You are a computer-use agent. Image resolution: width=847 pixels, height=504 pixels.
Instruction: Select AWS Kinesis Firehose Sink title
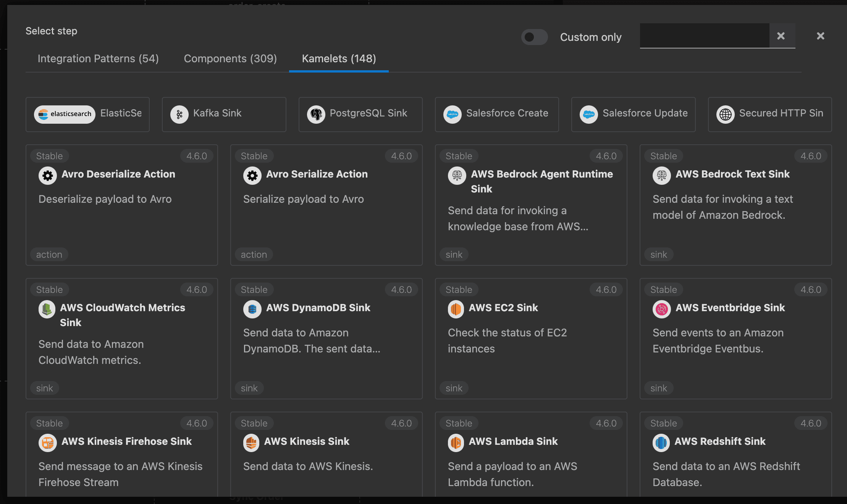coord(126,441)
